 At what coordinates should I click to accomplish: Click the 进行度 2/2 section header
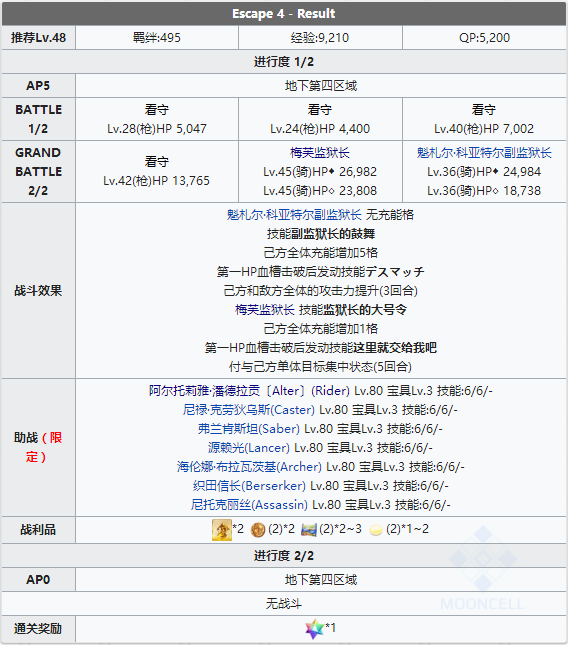(x=284, y=556)
